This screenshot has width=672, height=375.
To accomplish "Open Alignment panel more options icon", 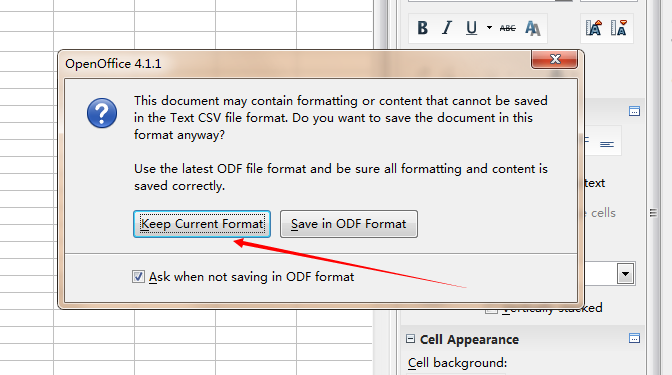I will click(634, 111).
